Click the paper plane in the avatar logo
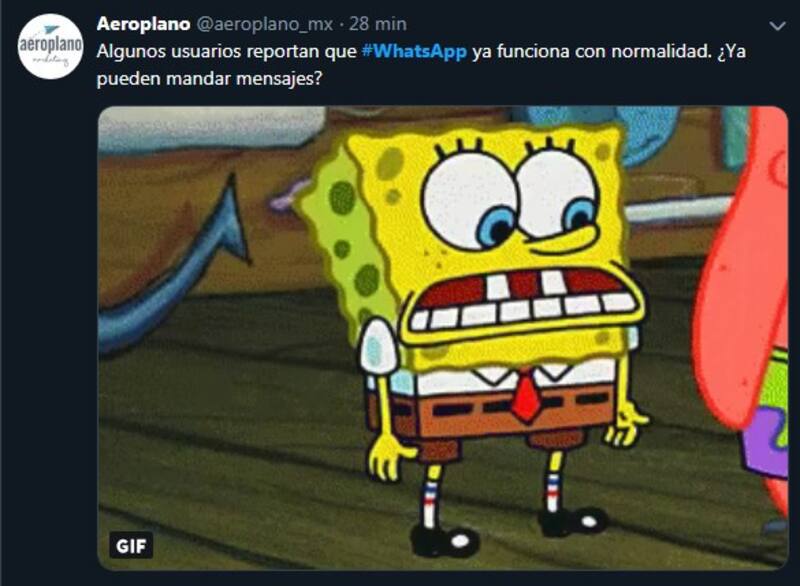Viewport: 800px width, 586px height. 52,29
